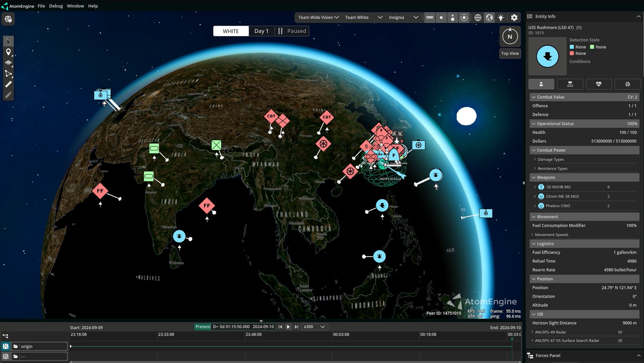Image resolution: width=644 pixels, height=363 pixels.
Task: Select the pencil annotation tool
Action: coord(8,94)
